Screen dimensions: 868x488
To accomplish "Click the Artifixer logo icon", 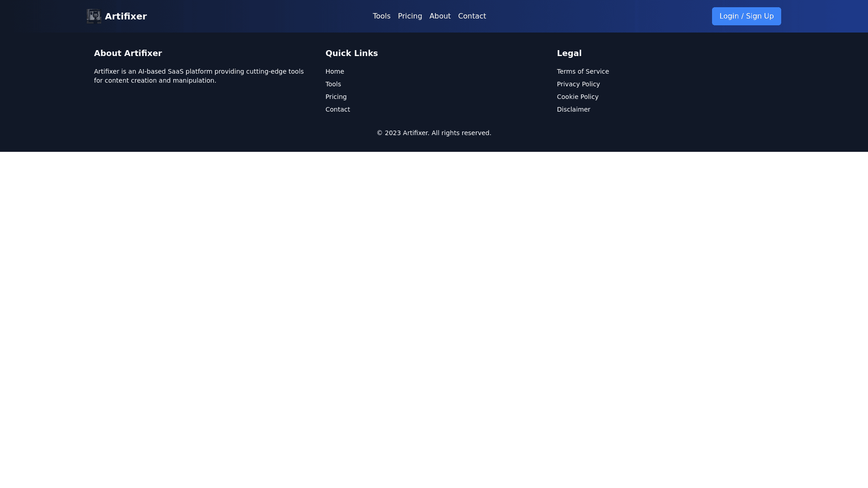I will point(94,16).
